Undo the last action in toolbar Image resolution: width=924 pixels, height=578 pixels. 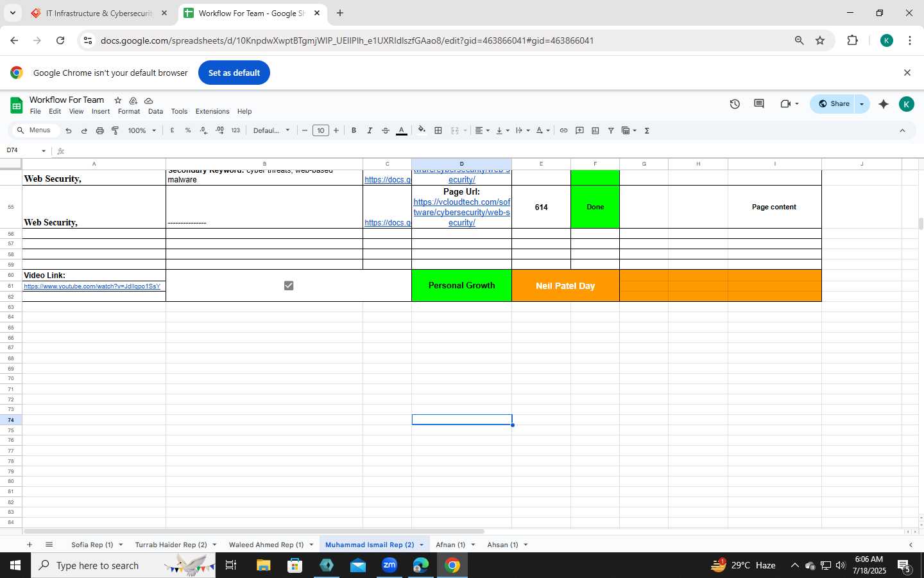pyautogui.click(x=69, y=130)
